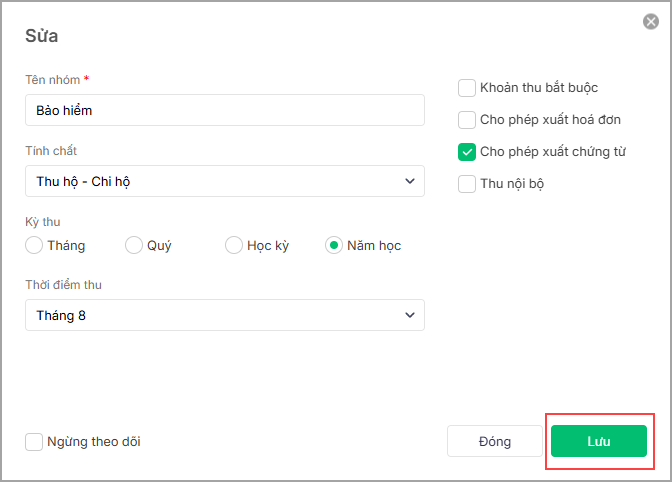Click the chevron arrow of Thời điểm thu

409,315
